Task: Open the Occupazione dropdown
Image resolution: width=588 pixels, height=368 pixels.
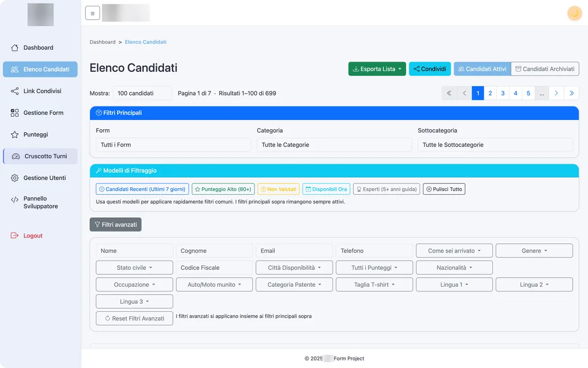Action: point(134,285)
